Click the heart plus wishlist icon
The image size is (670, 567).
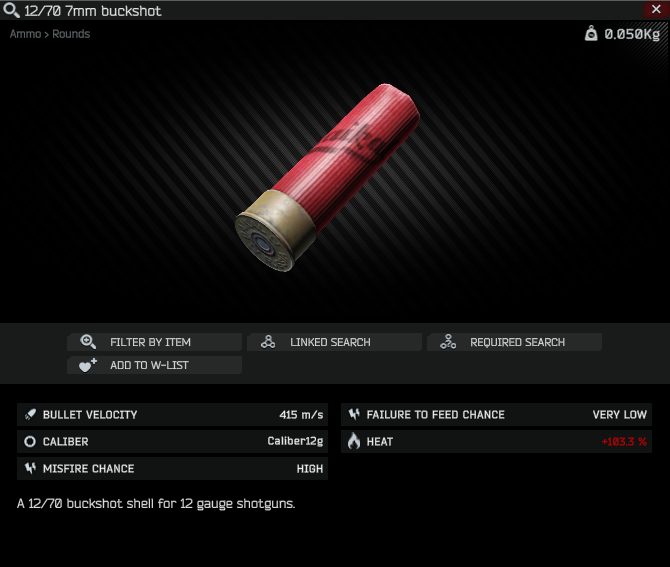point(88,365)
